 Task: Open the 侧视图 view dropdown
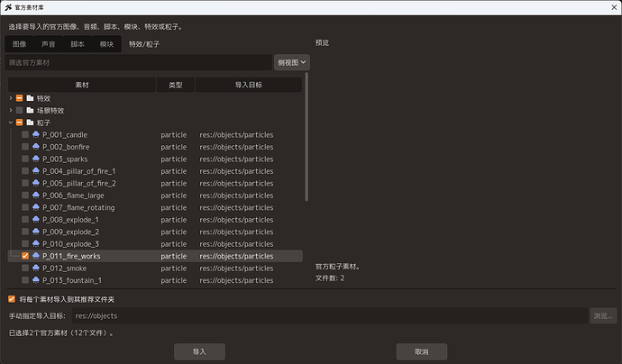pyautogui.click(x=292, y=62)
